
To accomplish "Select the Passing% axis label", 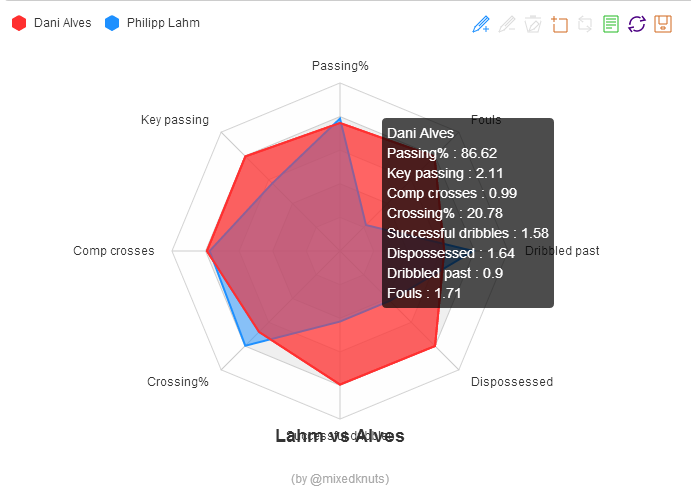I will 340,66.
